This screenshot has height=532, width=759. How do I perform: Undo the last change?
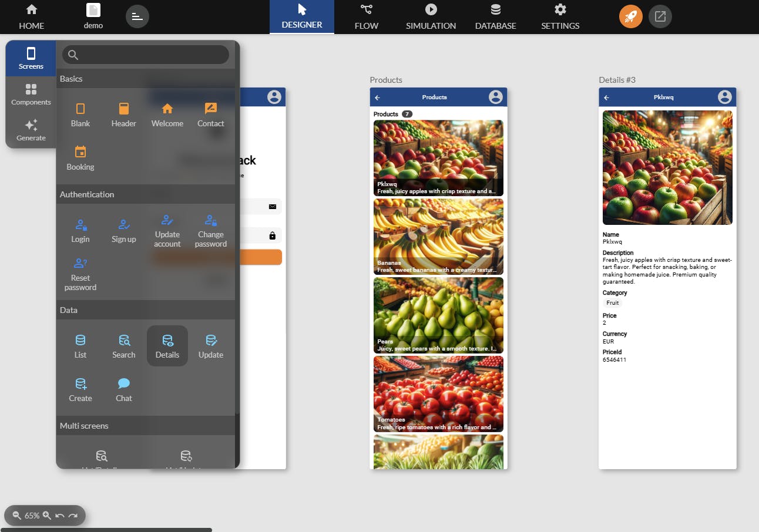tap(60, 516)
